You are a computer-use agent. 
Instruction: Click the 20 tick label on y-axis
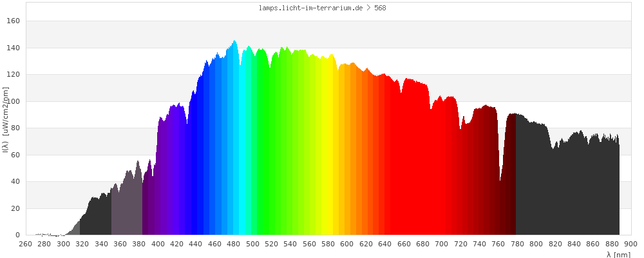coord(15,209)
